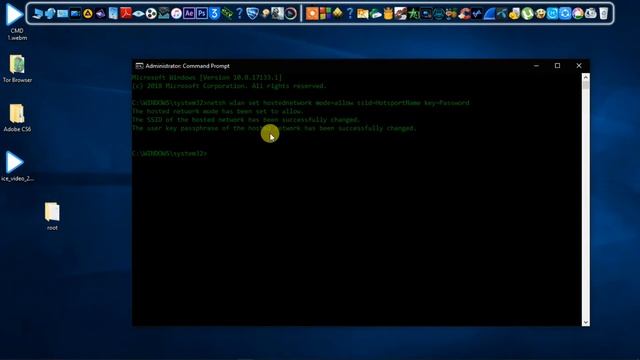Click the Microsoft Corporation copyright line
This screenshot has height=360, width=640.
point(229,86)
